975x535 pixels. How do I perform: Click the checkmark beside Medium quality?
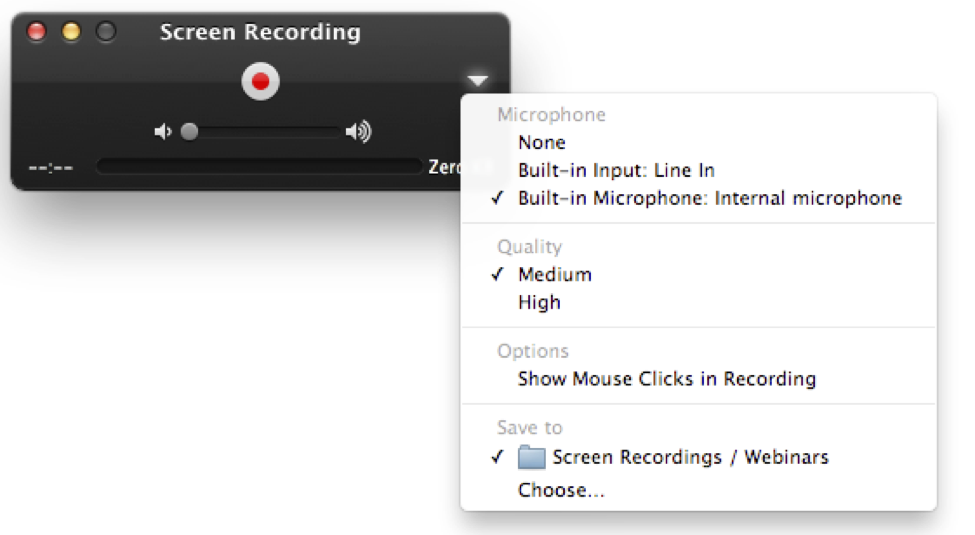497,274
